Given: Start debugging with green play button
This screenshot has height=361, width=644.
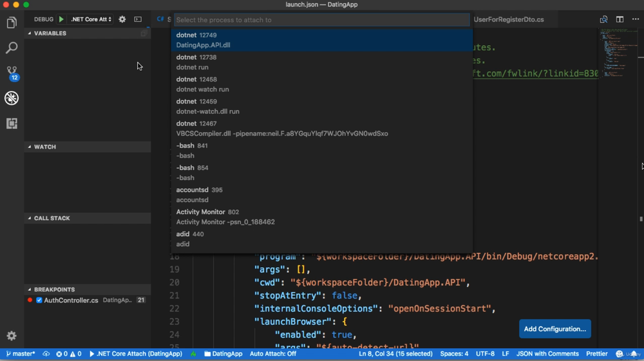Looking at the screenshot, I should [61, 19].
